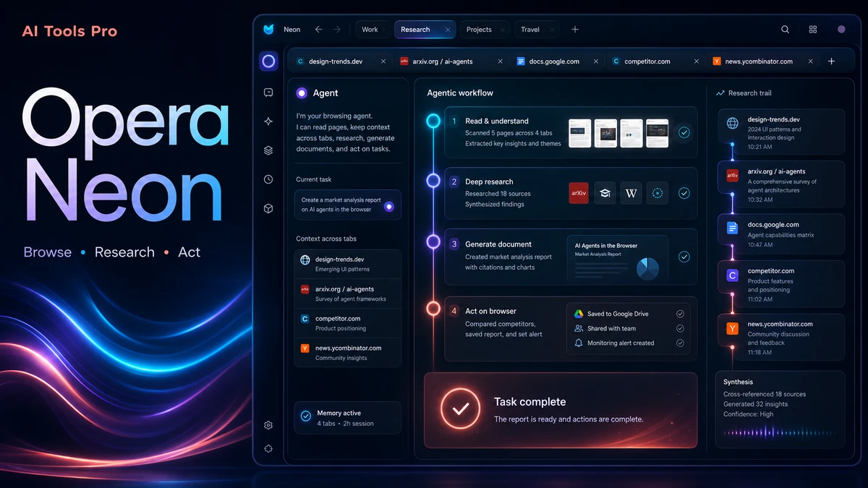Viewport: 868px width, 488px height.
Task: Close the design-trends.dev page tab
Action: point(382,61)
